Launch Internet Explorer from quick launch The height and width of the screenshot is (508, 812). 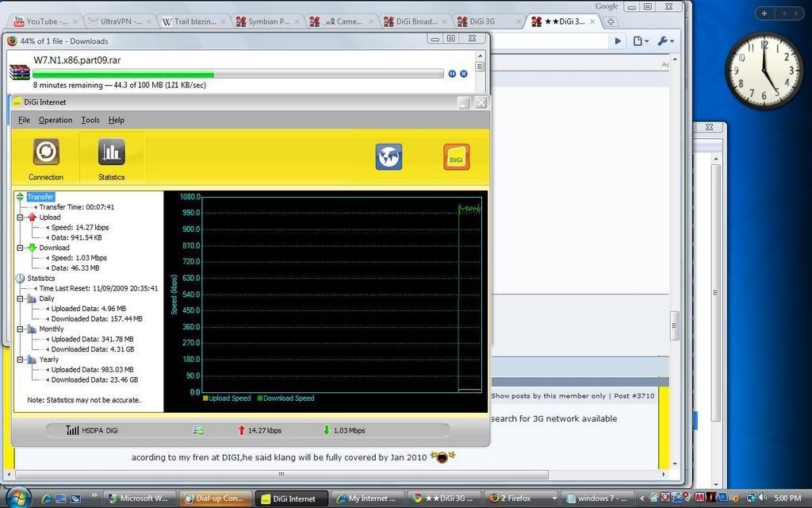coord(46,498)
